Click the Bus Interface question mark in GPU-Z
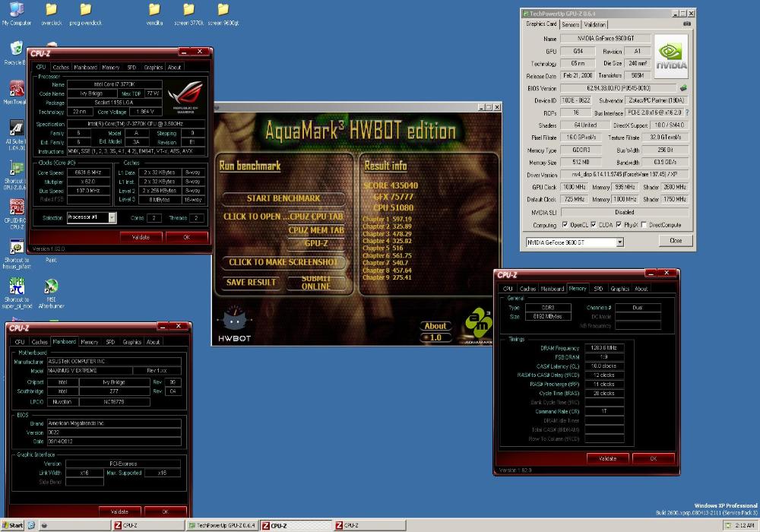This screenshot has height=532, width=760. point(687,112)
